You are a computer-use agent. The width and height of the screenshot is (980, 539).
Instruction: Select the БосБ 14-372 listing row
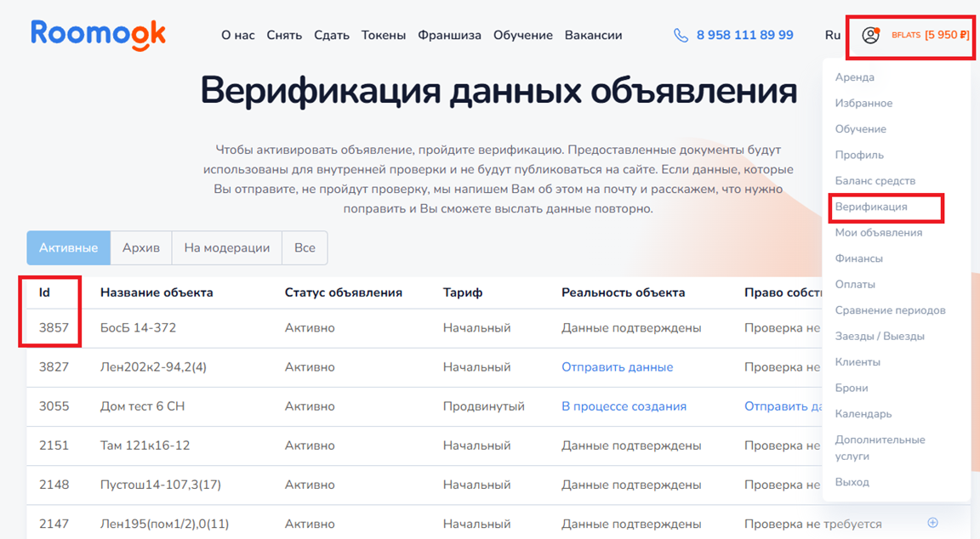click(x=138, y=328)
